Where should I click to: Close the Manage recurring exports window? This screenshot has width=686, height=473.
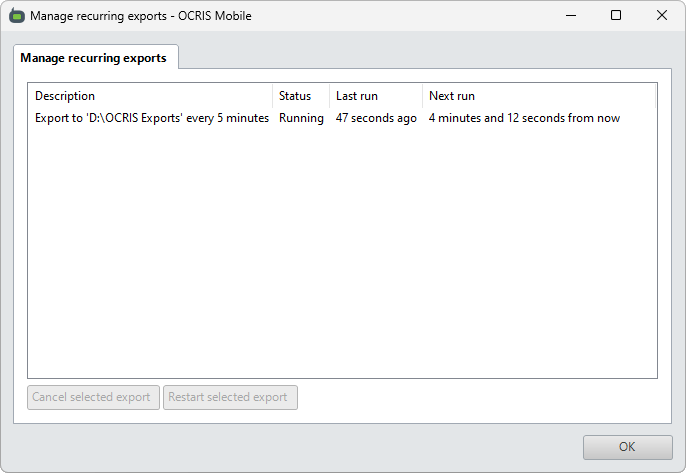[x=662, y=16]
